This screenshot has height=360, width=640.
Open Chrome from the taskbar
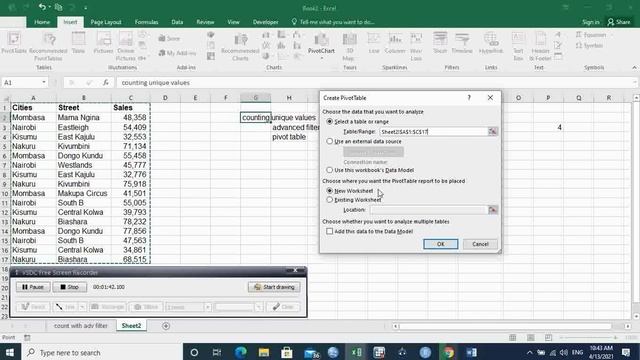pyautogui.click(x=448, y=352)
